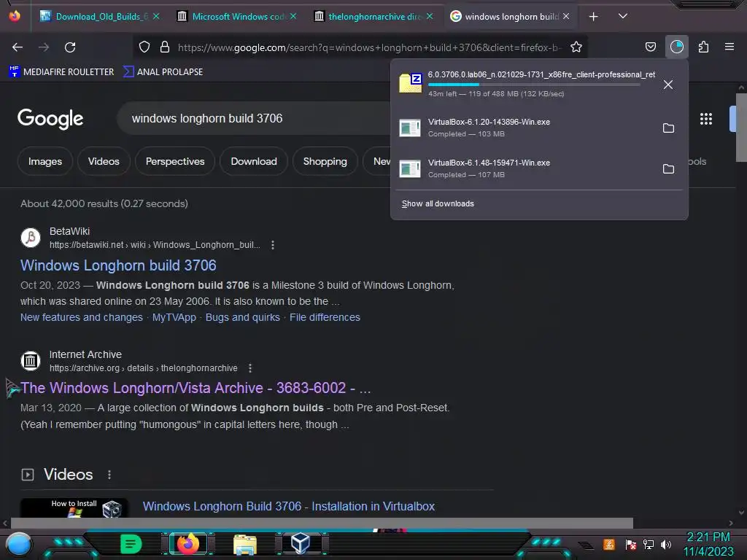Filter results by Download
747x560 pixels.
(x=253, y=161)
